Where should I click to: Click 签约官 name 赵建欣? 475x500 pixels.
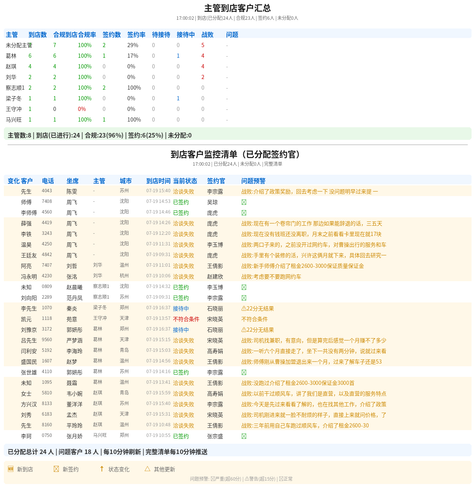[215, 277]
